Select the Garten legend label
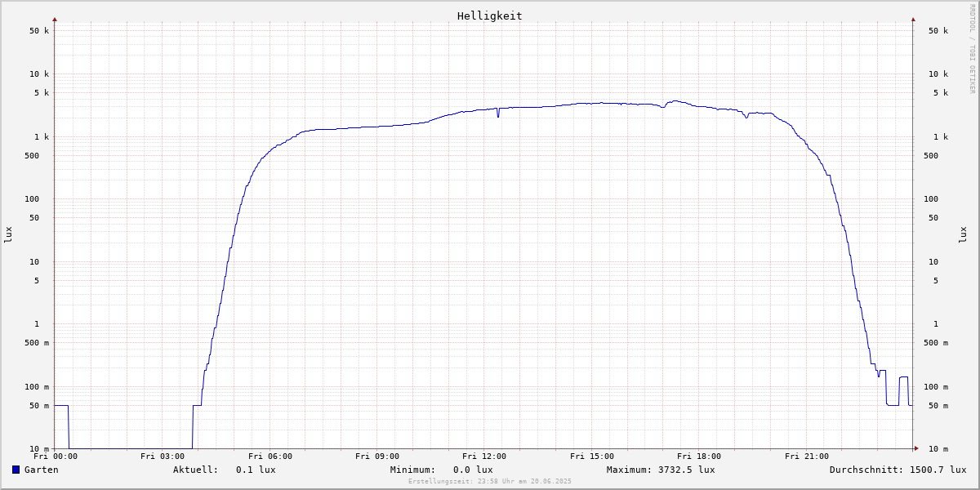The height and width of the screenshot is (490, 980). click(x=42, y=470)
